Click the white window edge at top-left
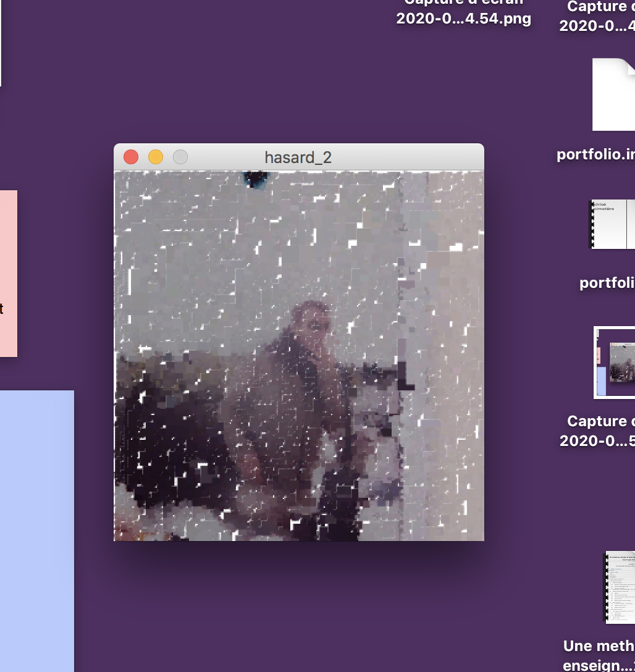The image size is (635, 672). (x=1, y=43)
